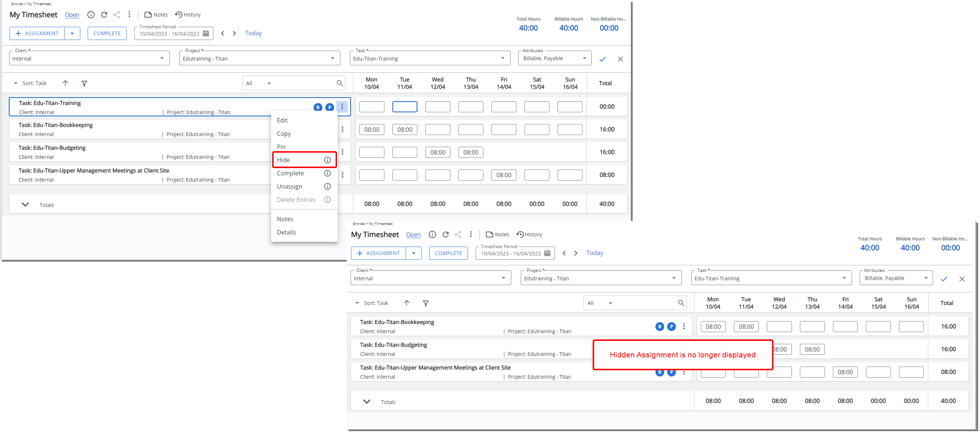This screenshot has width=980, height=433.
Task: Click Billable badge on bottom Edu-Titan-Bookkeeping row
Action: [659, 327]
